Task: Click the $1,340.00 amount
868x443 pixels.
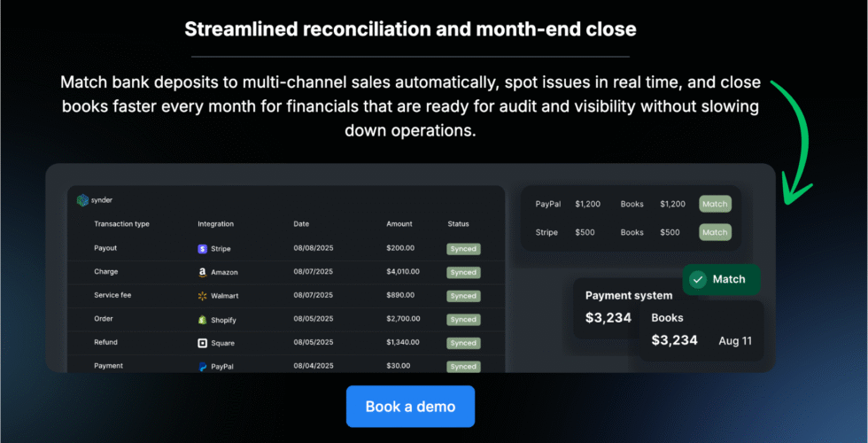Action: click(x=403, y=342)
